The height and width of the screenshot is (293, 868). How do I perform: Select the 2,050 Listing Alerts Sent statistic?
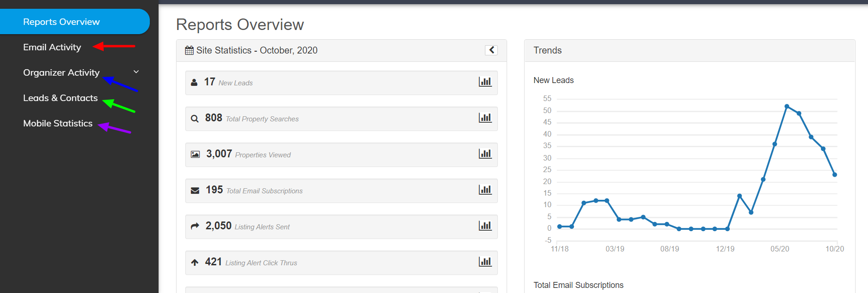coord(342,227)
